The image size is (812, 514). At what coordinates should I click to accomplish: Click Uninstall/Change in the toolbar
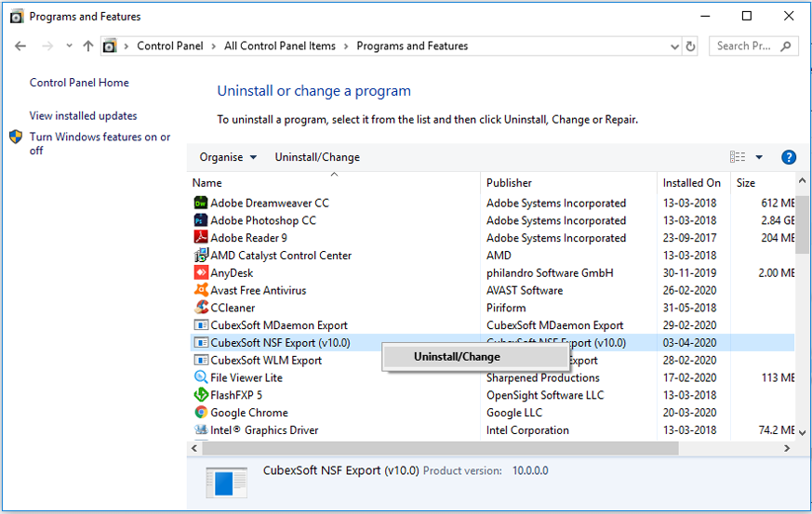317,157
